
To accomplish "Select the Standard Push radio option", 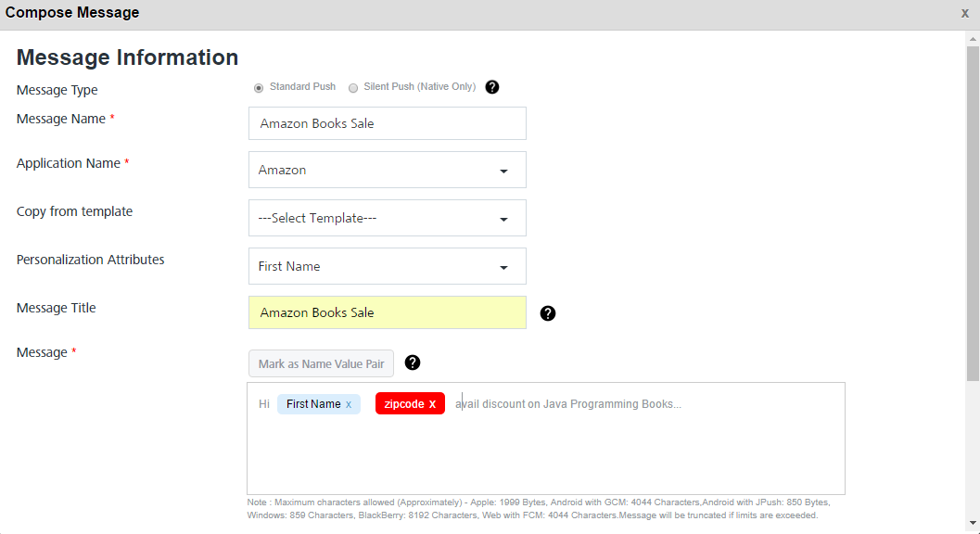I will coord(258,87).
